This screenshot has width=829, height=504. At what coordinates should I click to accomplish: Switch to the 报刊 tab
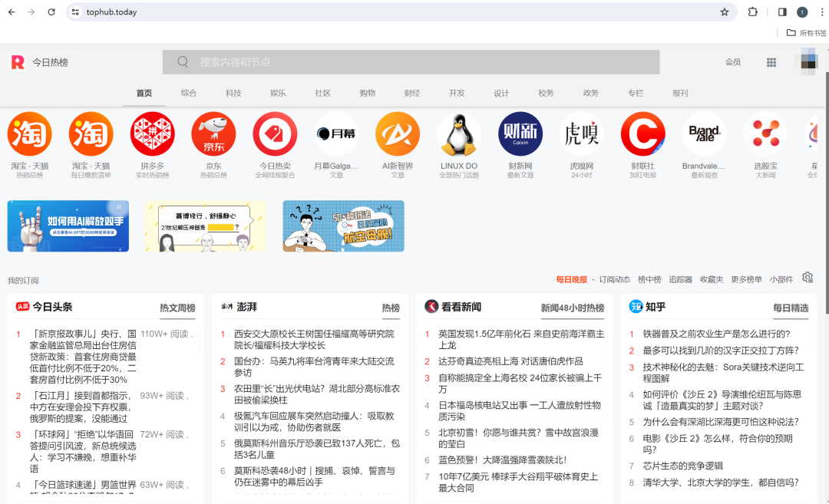[680, 93]
